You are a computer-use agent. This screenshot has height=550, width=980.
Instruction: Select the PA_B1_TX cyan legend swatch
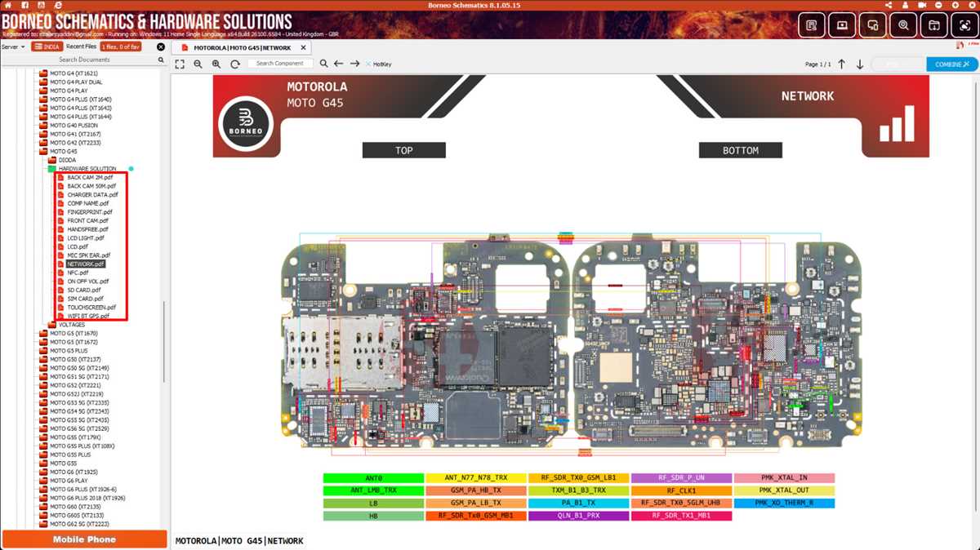[x=578, y=503]
